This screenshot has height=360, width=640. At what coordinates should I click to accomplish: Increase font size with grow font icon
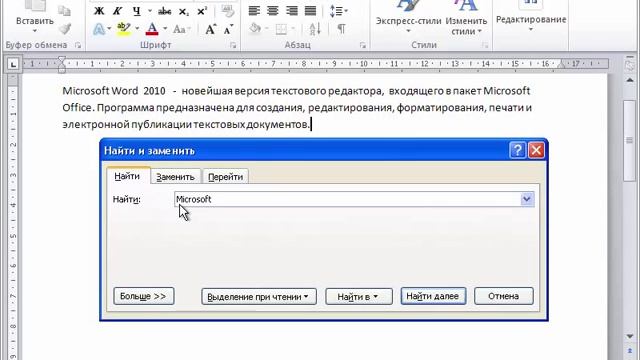click(211, 29)
